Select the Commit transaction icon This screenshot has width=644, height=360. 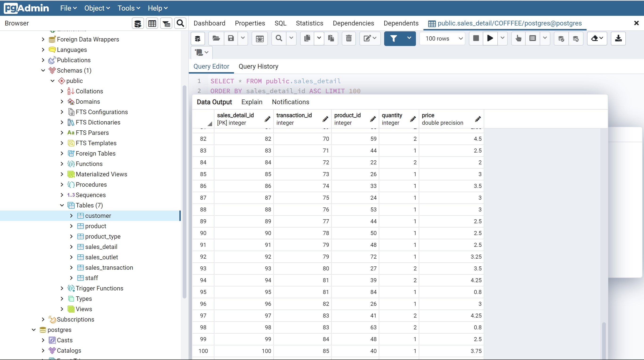[561, 39]
